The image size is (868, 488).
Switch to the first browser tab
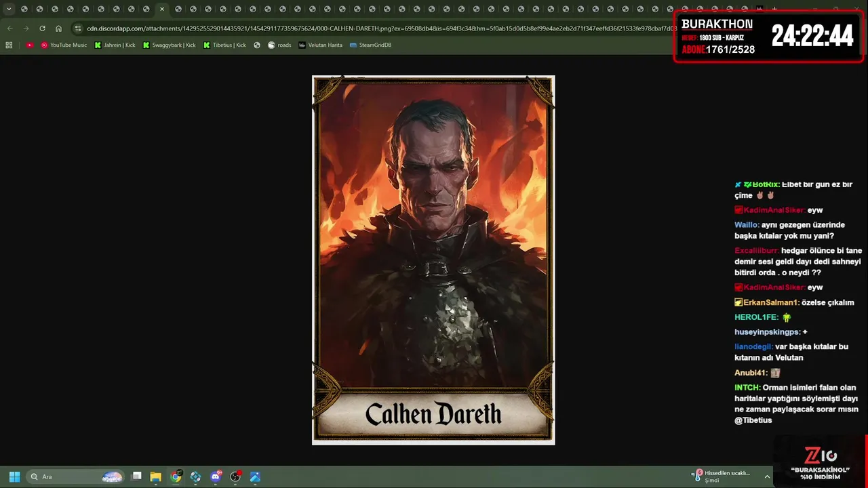tap(24, 9)
